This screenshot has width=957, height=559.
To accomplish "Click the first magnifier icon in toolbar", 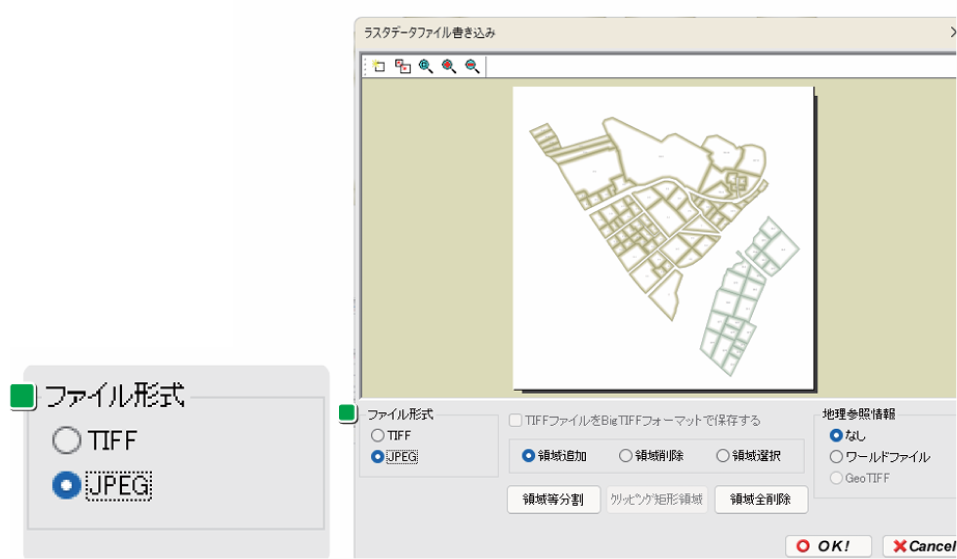I will click(426, 66).
